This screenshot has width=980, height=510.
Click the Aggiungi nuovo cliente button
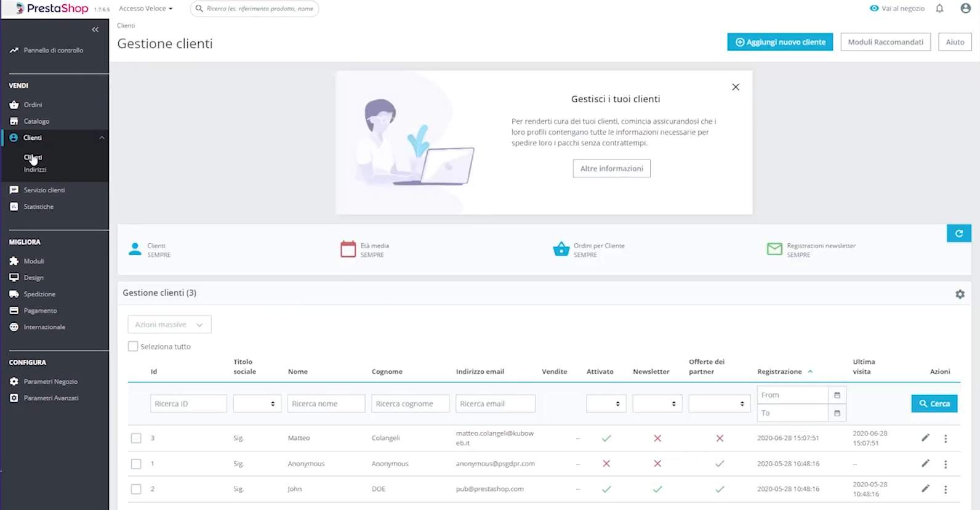pyautogui.click(x=779, y=42)
